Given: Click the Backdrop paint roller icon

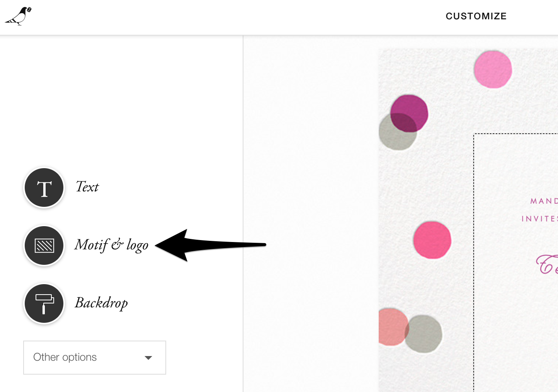Looking at the screenshot, I should pos(44,303).
